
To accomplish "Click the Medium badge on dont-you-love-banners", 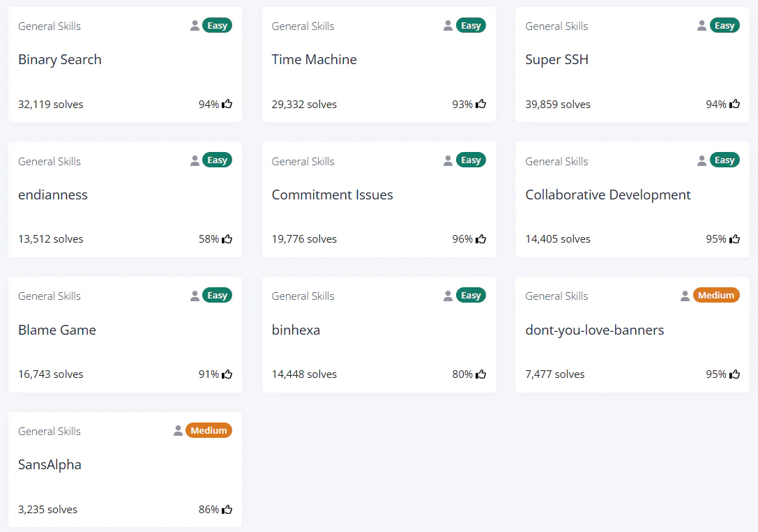I will pos(716,295).
